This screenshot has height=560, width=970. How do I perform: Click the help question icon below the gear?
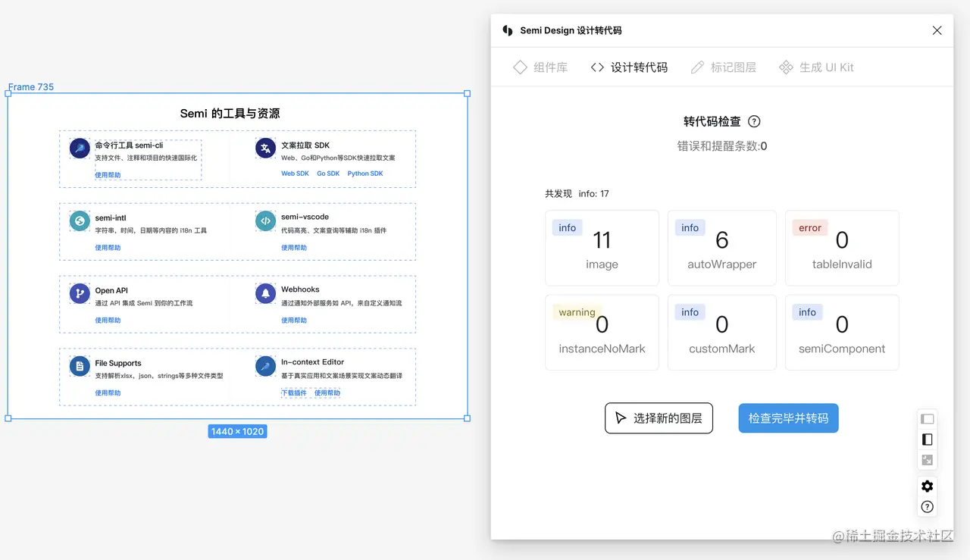pyautogui.click(x=927, y=507)
